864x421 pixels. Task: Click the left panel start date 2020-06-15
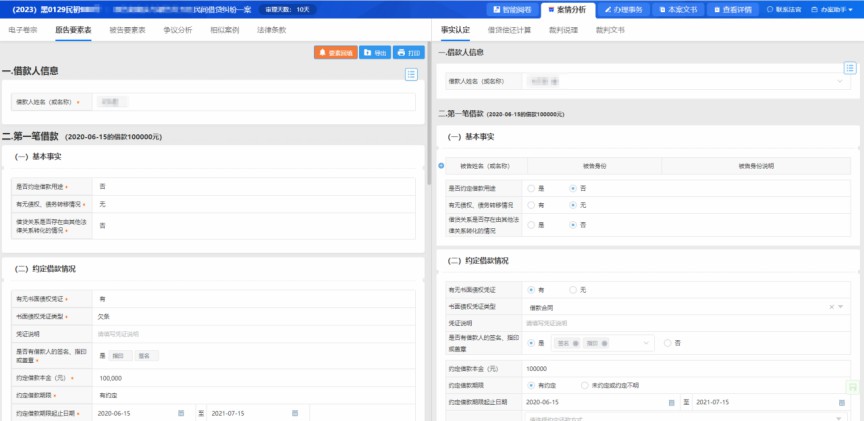114,413
